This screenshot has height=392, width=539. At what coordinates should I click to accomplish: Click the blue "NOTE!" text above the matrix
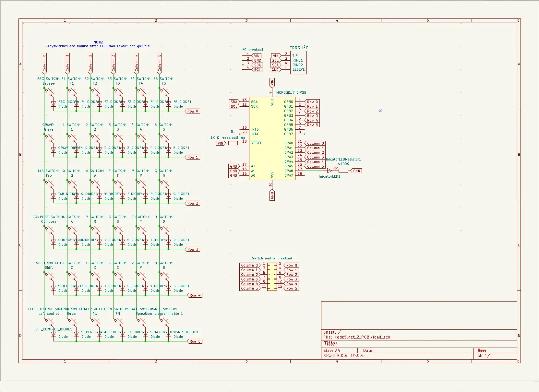pos(99,42)
